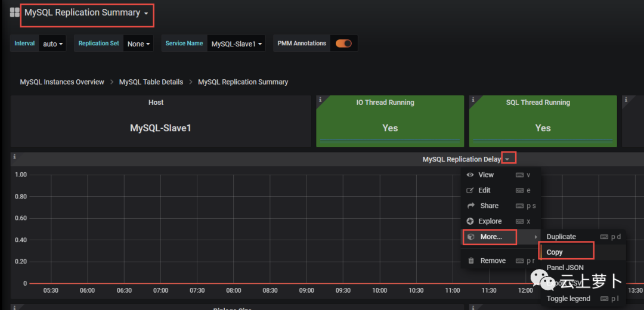Screen dimensions: 644x310
Task: Click the trash icon for Remove
Action: (471, 261)
